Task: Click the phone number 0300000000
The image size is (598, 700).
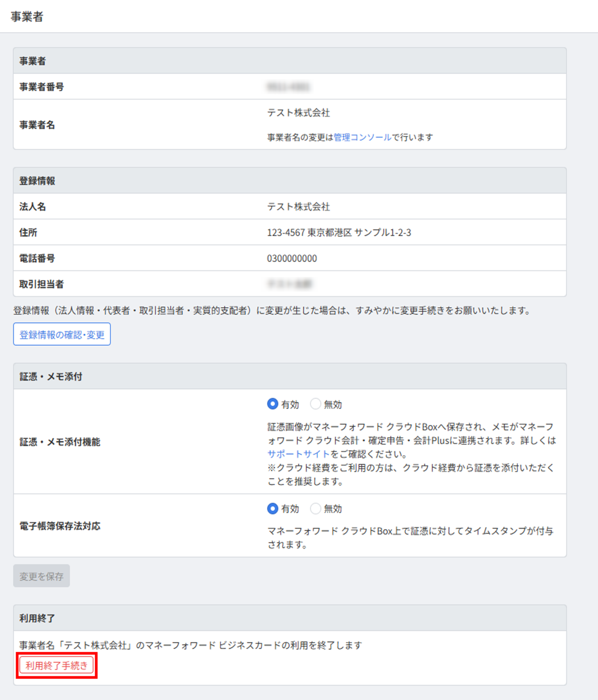Action: click(292, 259)
